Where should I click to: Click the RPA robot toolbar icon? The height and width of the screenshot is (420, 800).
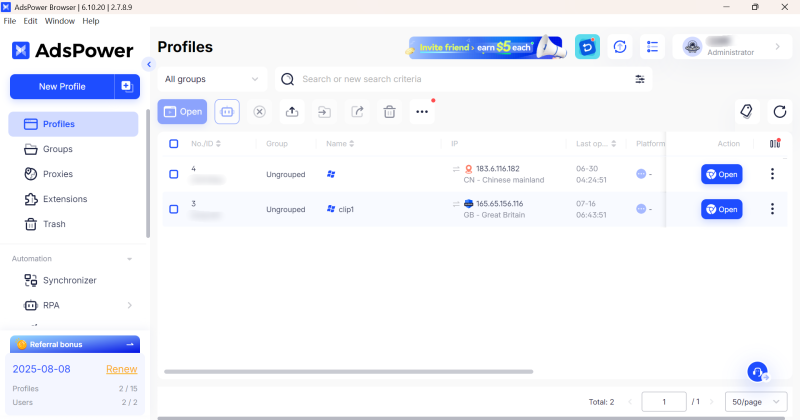[x=227, y=112]
